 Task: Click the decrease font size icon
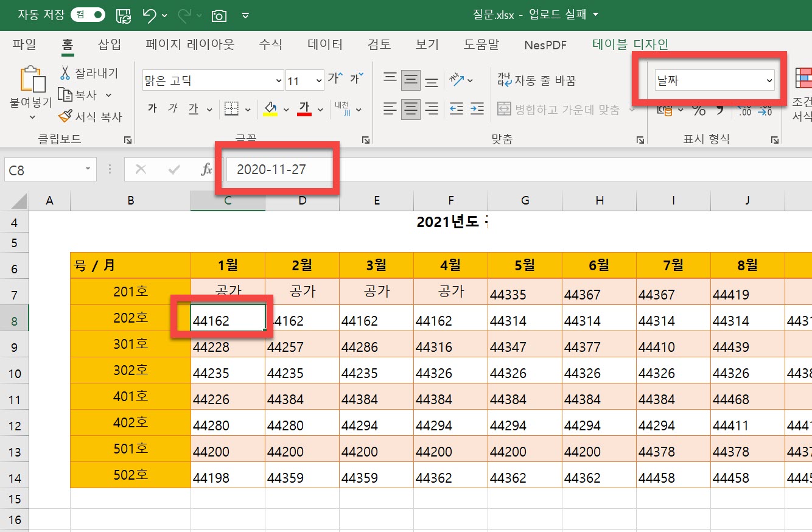pyautogui.click(x=357, y=79)
